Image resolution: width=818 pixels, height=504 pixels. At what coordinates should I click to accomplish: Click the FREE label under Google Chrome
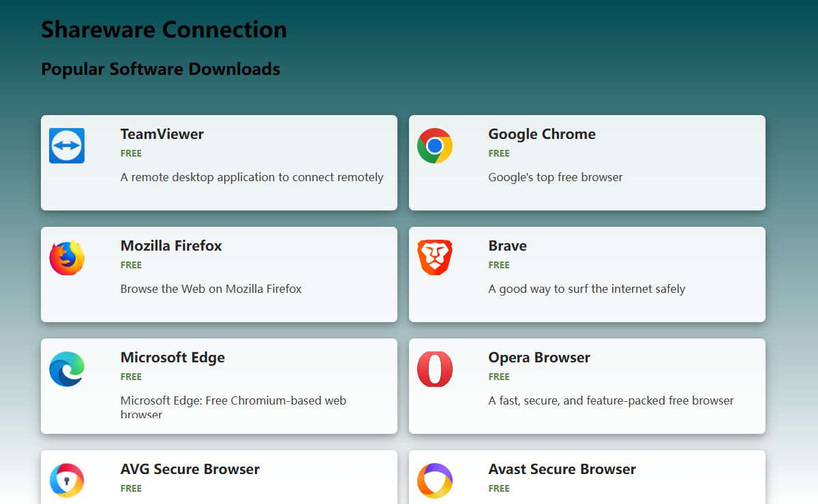499,153
